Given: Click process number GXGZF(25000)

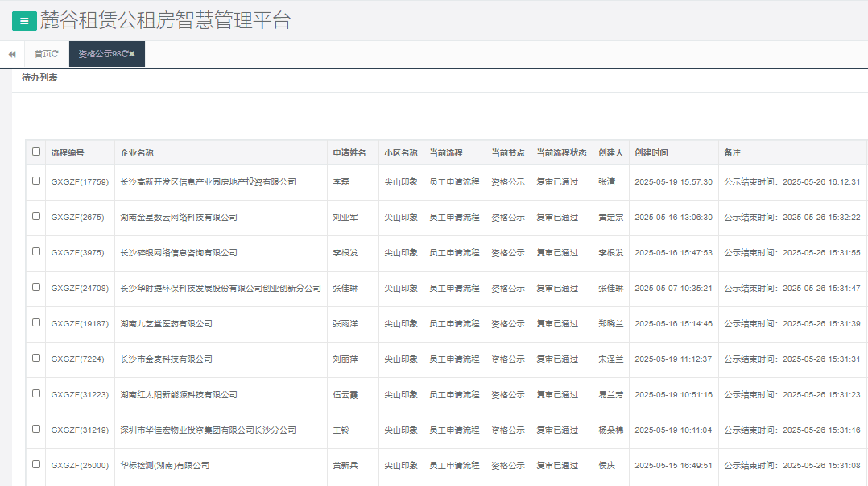Looking at the screenshot, I should (x=80, y=465).
